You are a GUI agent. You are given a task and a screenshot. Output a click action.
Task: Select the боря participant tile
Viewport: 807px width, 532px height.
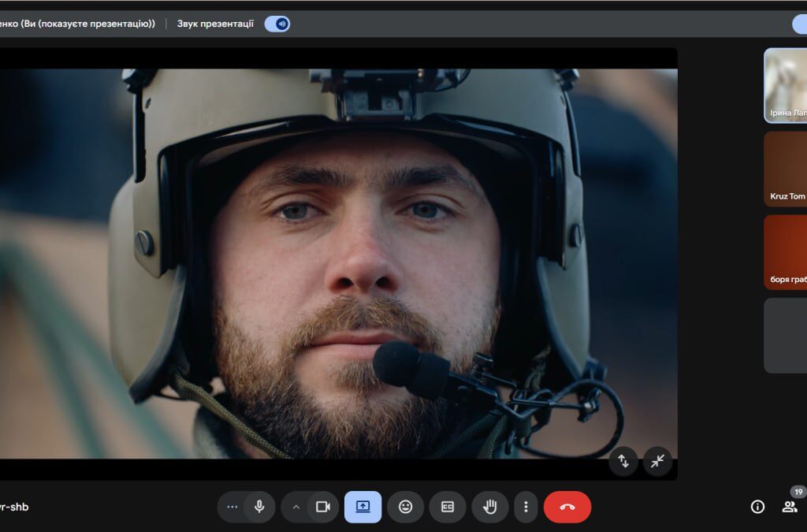point(785,251)
